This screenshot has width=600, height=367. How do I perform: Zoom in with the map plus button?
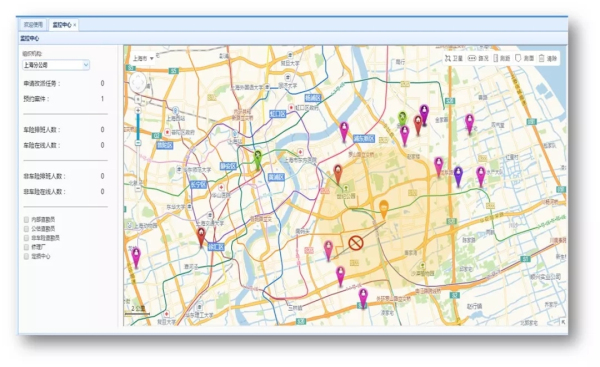[x=138, y=110]
